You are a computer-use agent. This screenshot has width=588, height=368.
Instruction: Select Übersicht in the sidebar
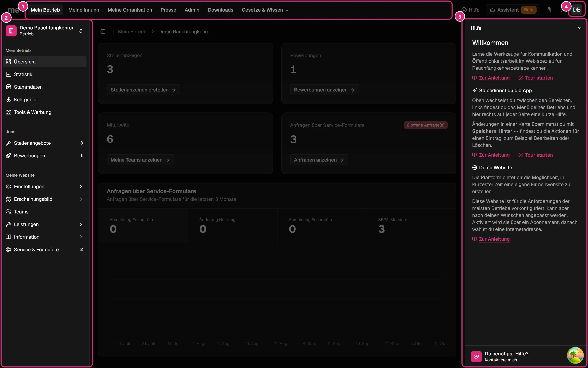pos(45,62)
